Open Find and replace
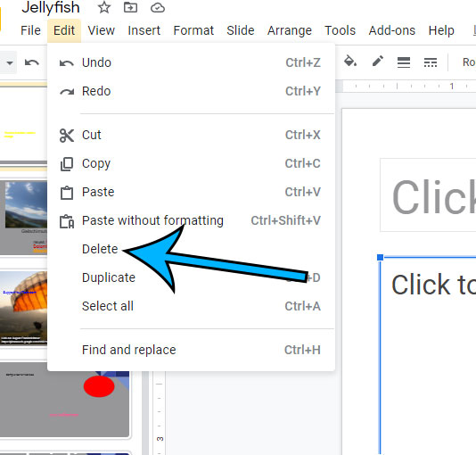Viewport: 476px width, 455px height. click(192, 350)
